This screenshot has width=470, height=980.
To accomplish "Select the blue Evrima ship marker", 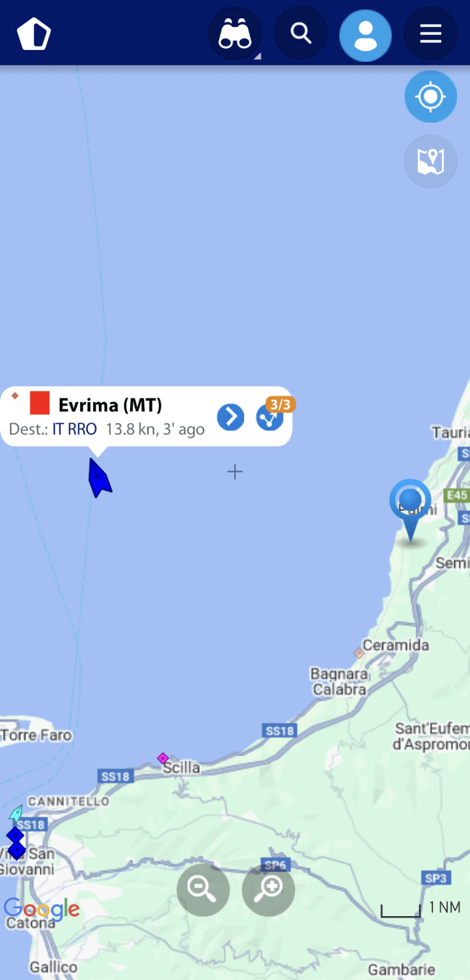I will (x=99, y=478).
